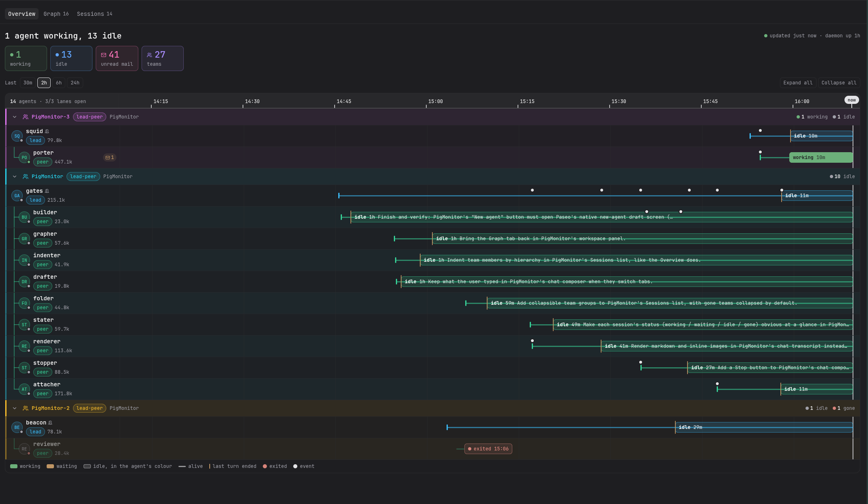The width and height of the screenshot is (868, 504).
Task: Switch to the Sessions tab
Action: [95, 14]
